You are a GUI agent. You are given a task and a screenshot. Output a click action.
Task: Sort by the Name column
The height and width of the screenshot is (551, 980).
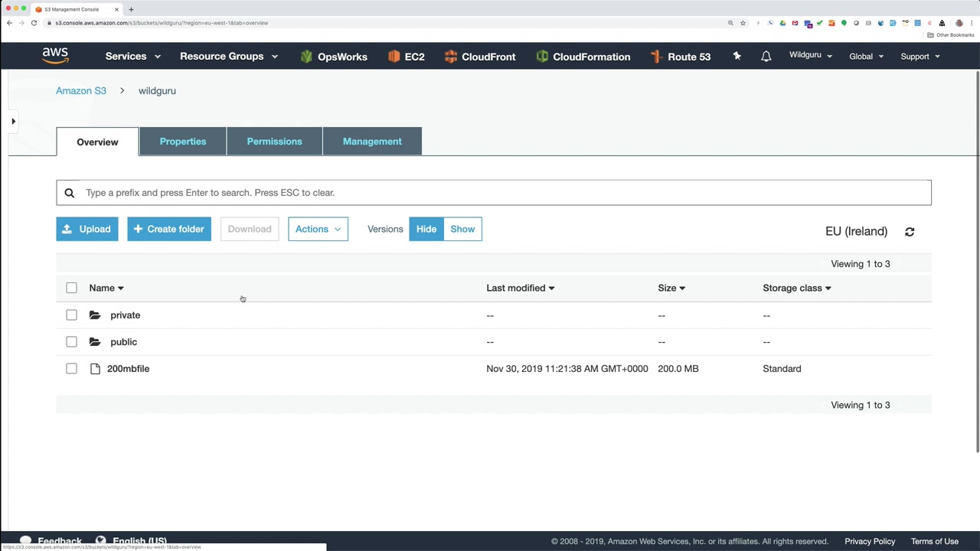click(106, 288)
